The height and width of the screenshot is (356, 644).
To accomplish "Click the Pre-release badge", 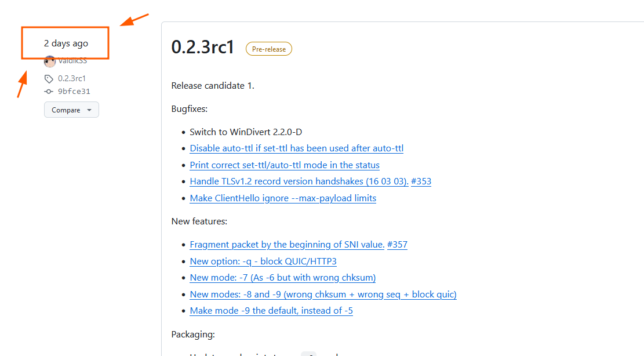I will click(269, 49).
